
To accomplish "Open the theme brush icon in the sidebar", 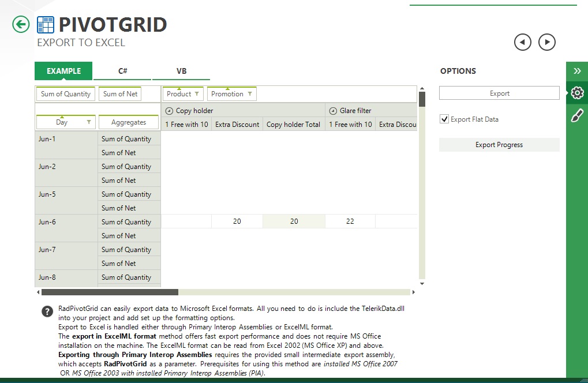I will pos(577,115).
